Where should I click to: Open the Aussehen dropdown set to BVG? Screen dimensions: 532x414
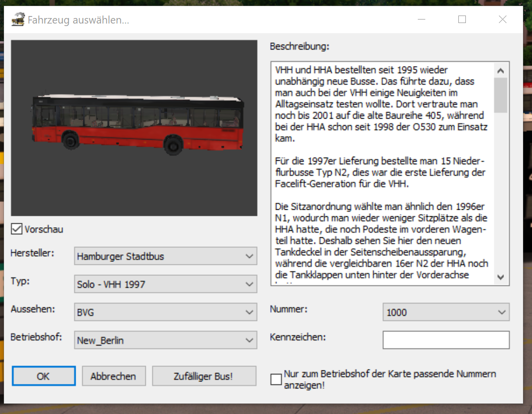[165, 312]
